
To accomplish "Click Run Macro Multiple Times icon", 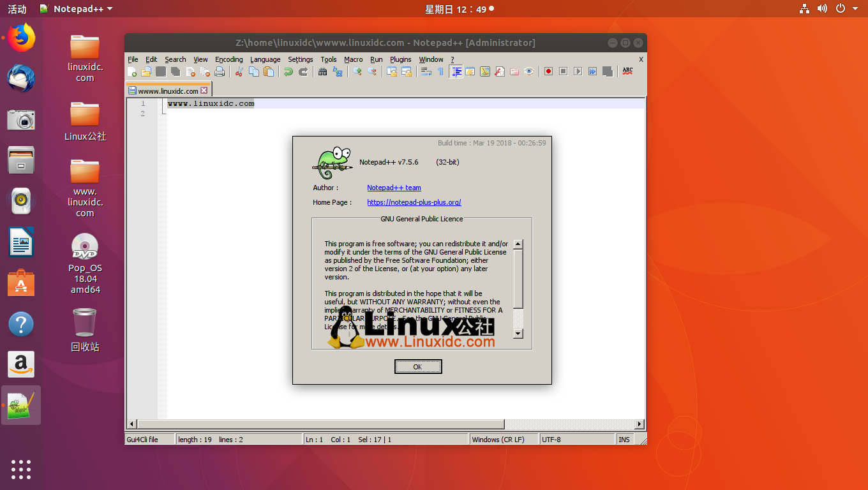I will click(x=592, y=71).
